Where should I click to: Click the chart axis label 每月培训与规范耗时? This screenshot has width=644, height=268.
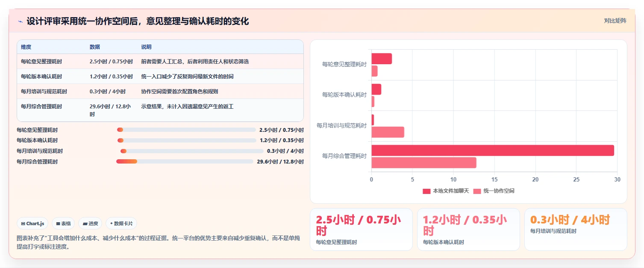[341, 125]
